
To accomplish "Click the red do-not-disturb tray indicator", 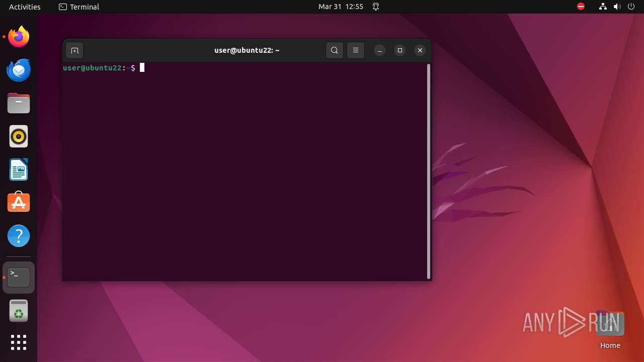I will click(x=581, y=7).
